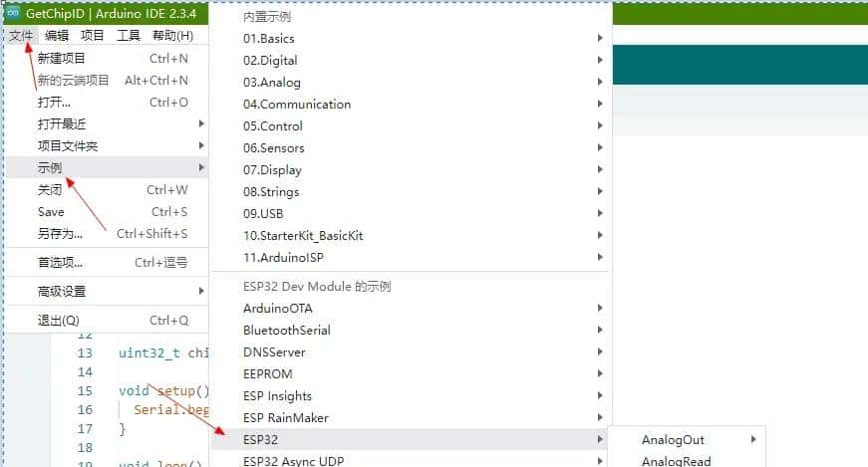Screen dimensions: 868x467
Task: Open 06.Sensors examples submenu
Action: pos(412,147)
